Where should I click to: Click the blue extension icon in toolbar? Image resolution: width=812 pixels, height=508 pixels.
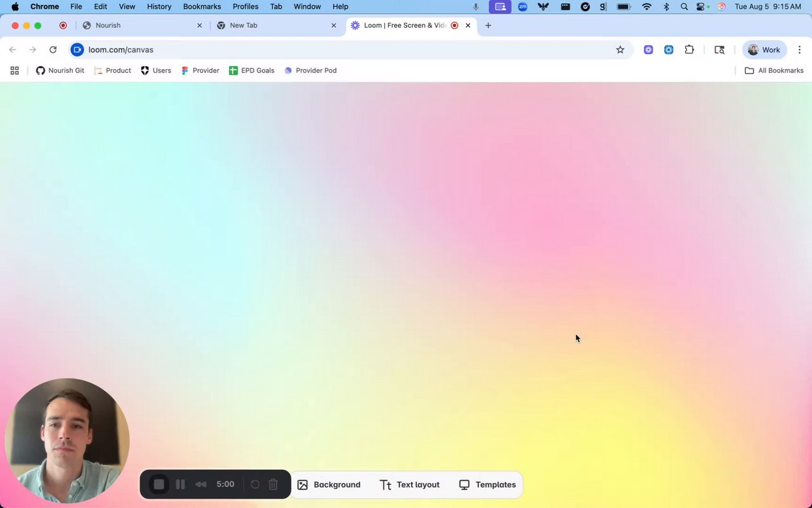click(669, 50)
